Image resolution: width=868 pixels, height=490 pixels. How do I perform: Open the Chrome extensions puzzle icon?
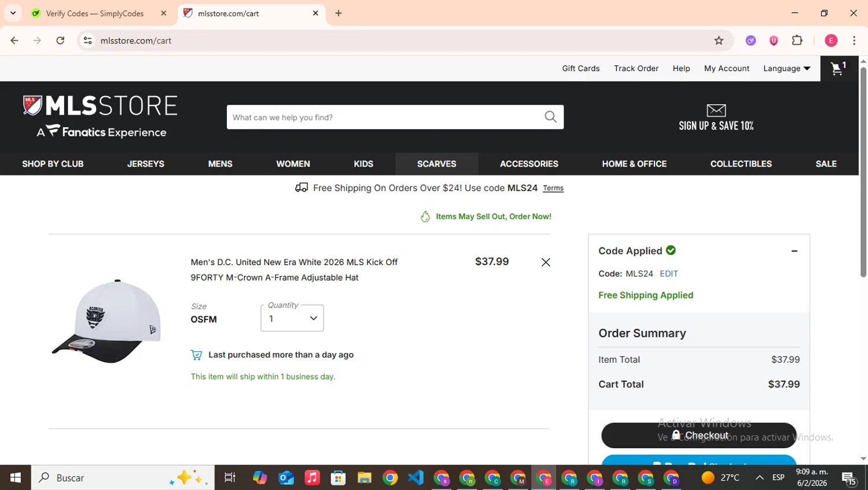tap(797, 40)
